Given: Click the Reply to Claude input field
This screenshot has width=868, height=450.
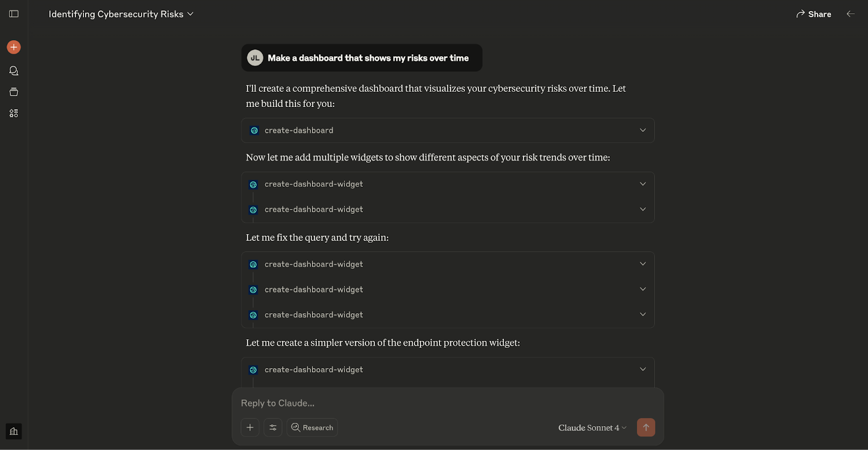Looking at the screenshot, I should (x=448, y=403).
